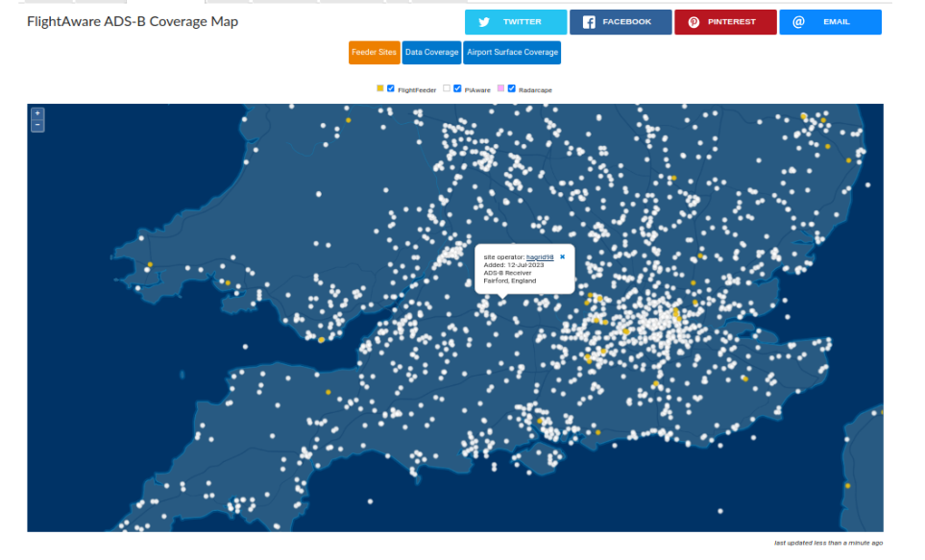Screen dimensions: 925x560
Task: Open the Airport Surface Coverage view
Action: pyautogui.click(x=512, y=53)
